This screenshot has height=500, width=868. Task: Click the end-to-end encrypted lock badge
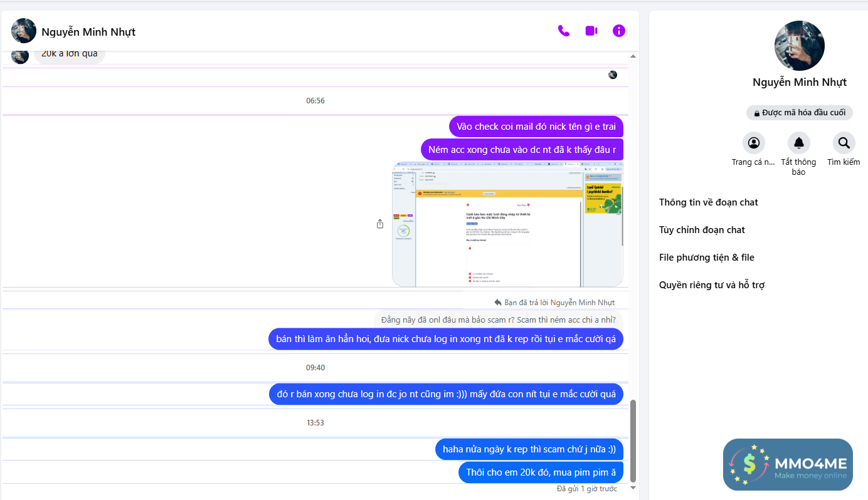(799, 113)
